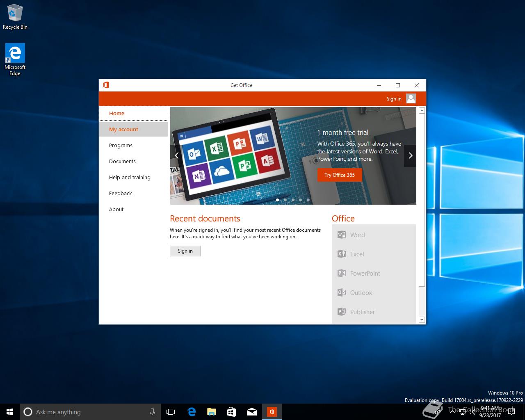This screenshot has width=525, height=420.
Task: Click the 1-month free trial heading
Action: 342,132
